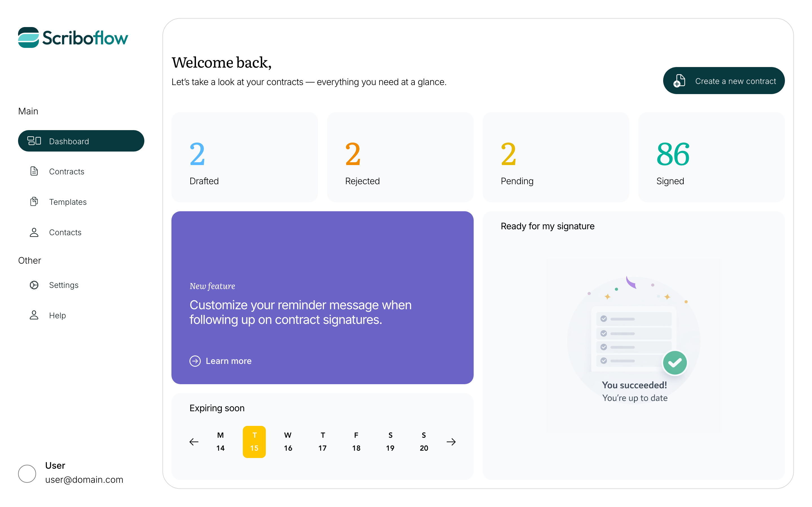This screenshot has width=812, height=507.
Task: Open the Signed contracts card
Action: [x=711, y=157]
